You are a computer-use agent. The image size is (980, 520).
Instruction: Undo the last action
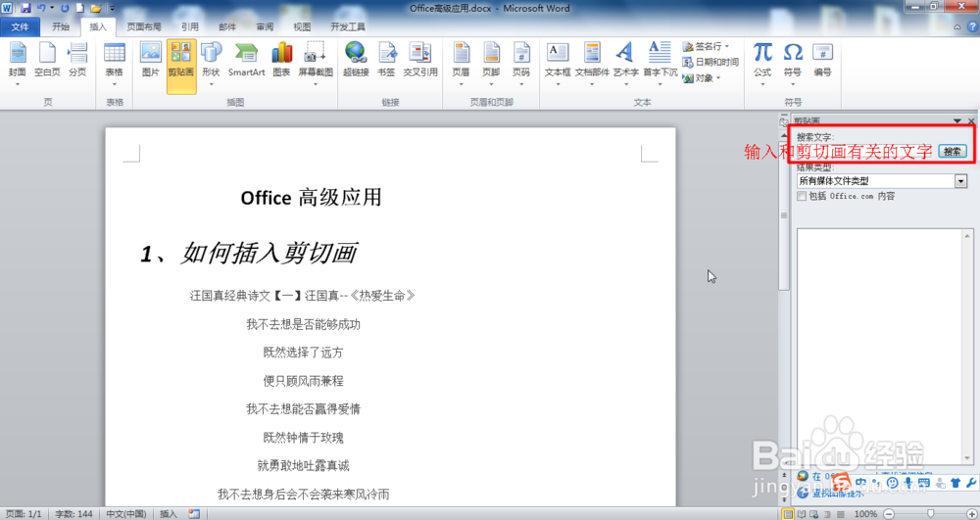tap(41, 8)
